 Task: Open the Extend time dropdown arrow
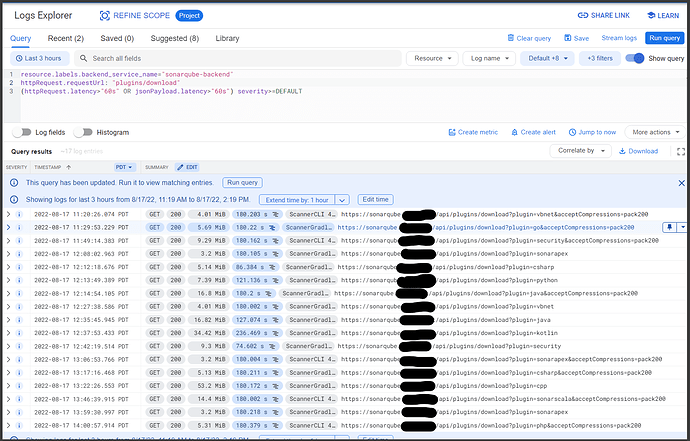(x=342, y=200)
